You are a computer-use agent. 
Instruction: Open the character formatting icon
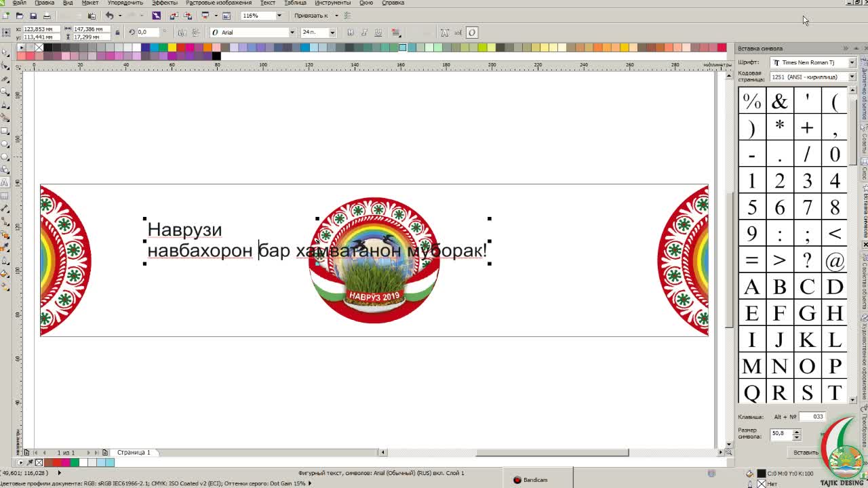[444, 33]
